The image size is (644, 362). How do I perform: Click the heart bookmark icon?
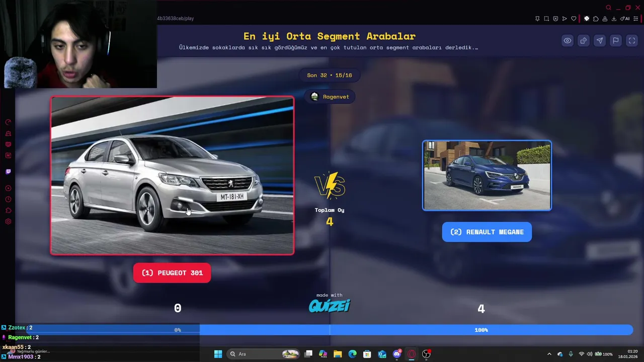pos(574,19)
